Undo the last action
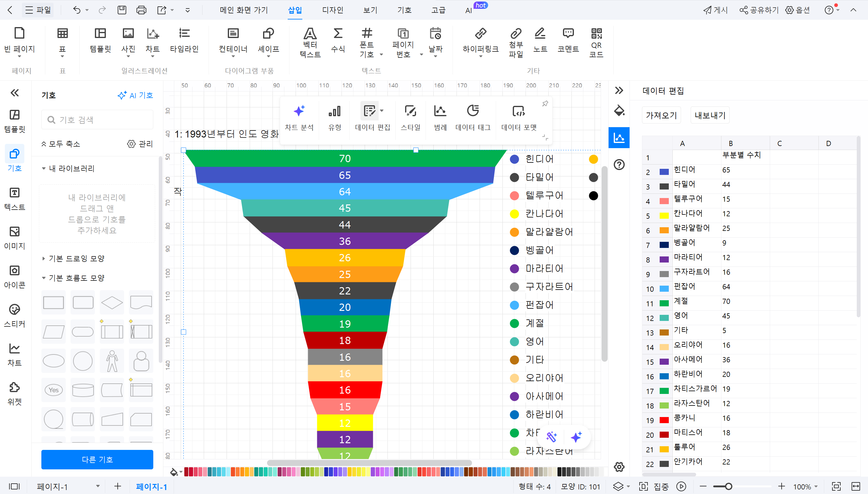The width and height of the screenshot is (868, 494). (x=77, y=10)
